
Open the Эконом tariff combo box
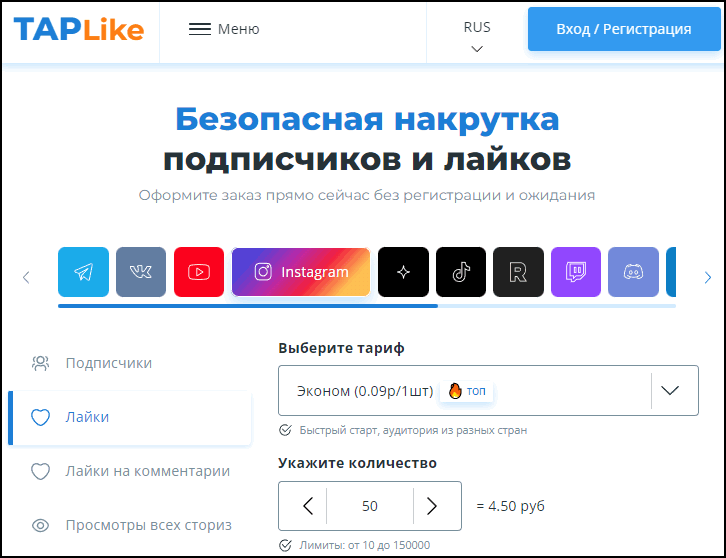[488, 390]
